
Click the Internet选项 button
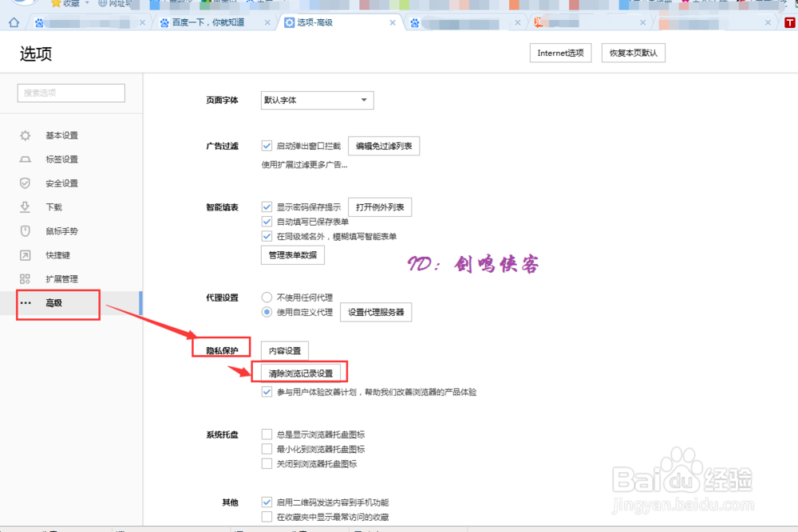tap(560, 53)
